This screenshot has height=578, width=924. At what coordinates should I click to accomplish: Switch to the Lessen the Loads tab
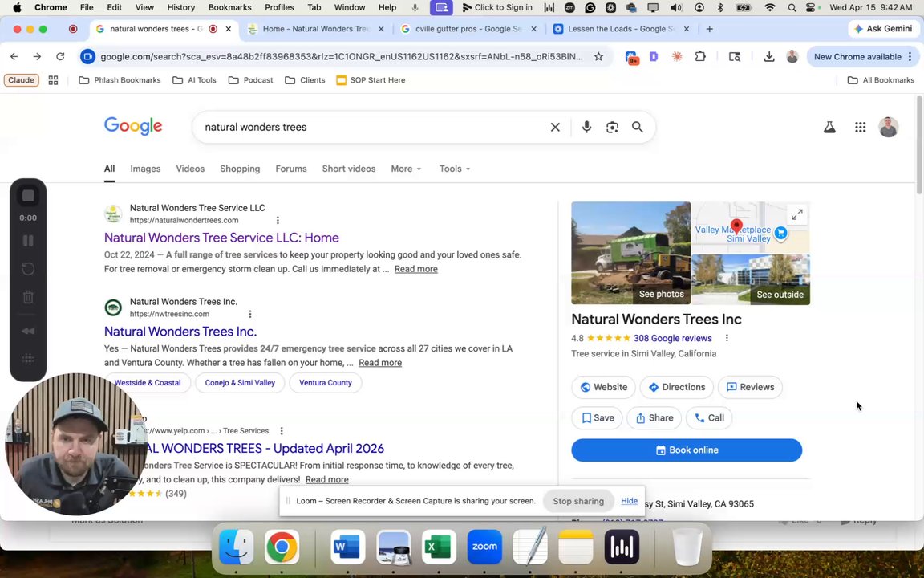point(621,29)
